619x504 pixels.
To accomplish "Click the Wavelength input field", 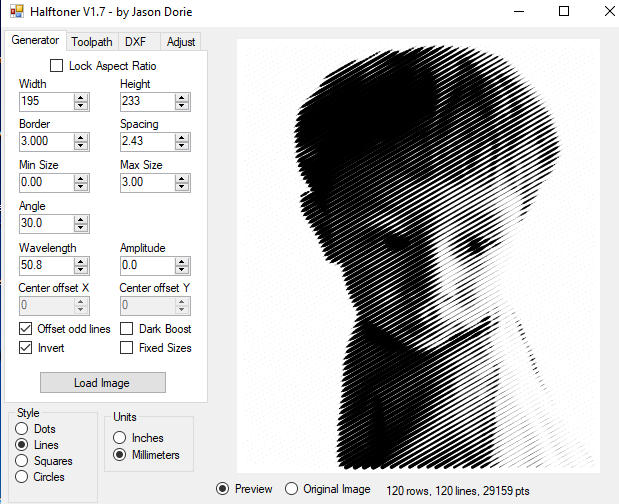I will point(46,266).
